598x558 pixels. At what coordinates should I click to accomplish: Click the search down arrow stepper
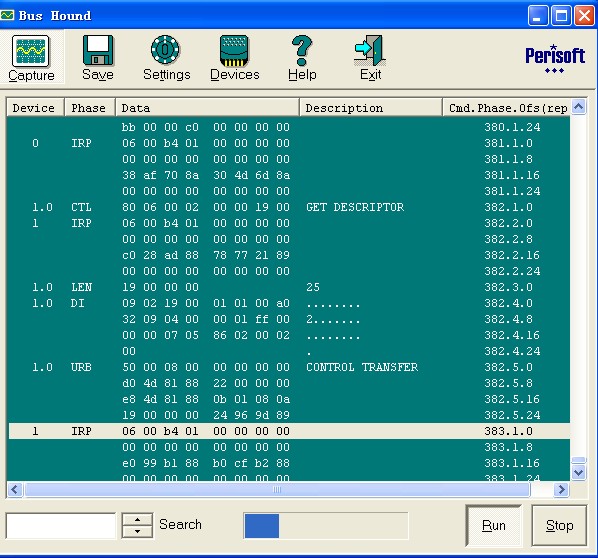137,531
